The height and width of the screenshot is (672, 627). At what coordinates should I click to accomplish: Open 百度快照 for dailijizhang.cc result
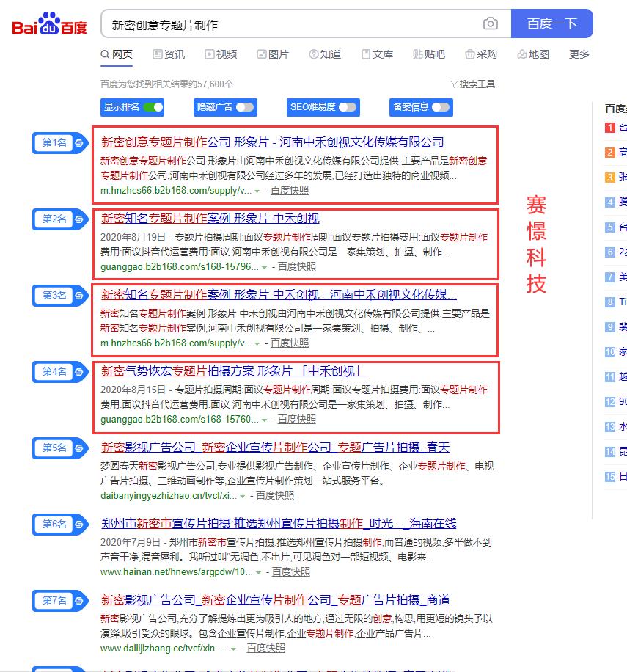[266, 648]
